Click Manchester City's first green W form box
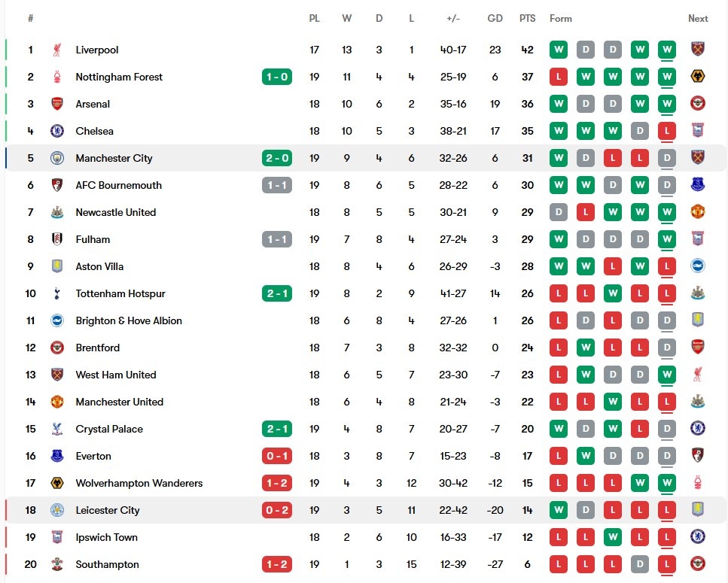The image size is (728, 583). tap(559, 158)
